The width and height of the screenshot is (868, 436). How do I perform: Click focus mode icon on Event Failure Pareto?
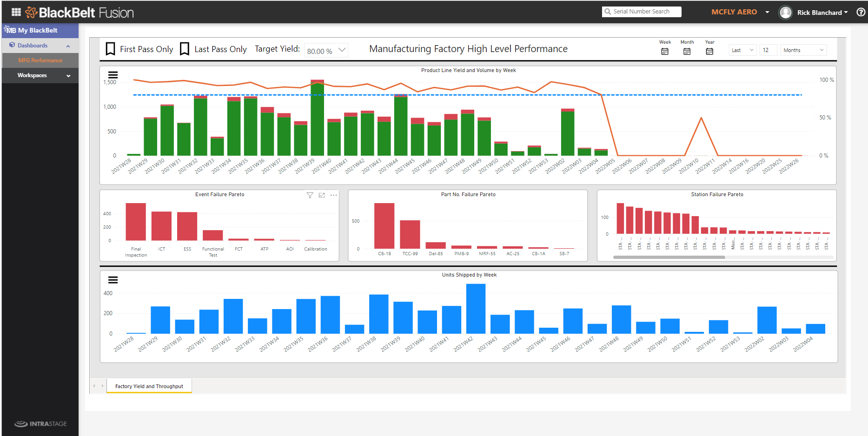tap(322, 195)
